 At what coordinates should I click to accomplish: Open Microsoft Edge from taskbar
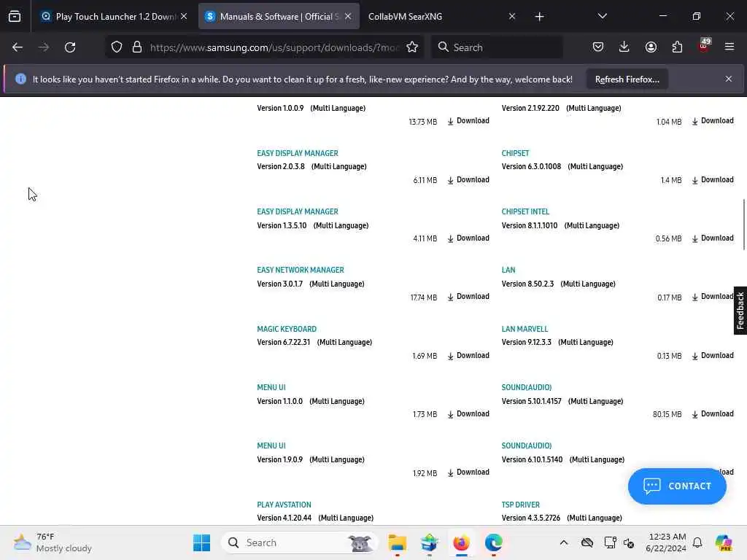pyautogui.click(x=494, y=542)
